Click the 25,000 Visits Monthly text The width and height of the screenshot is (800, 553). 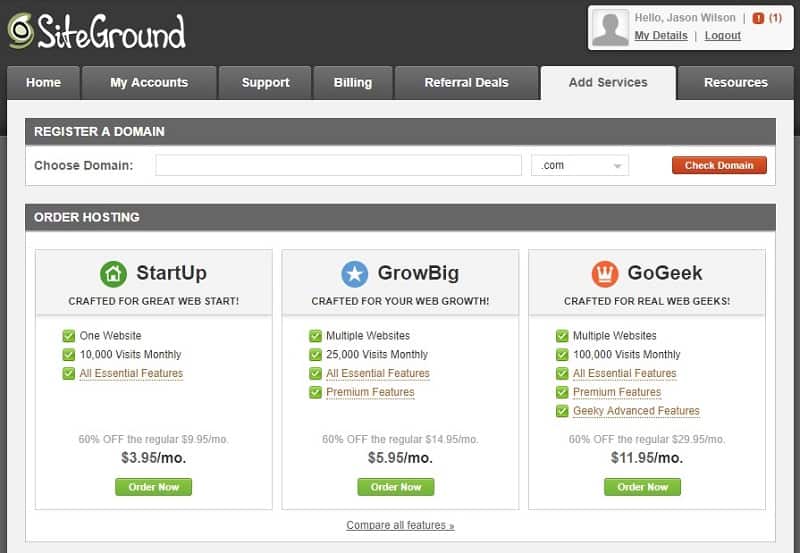(377, 355)
